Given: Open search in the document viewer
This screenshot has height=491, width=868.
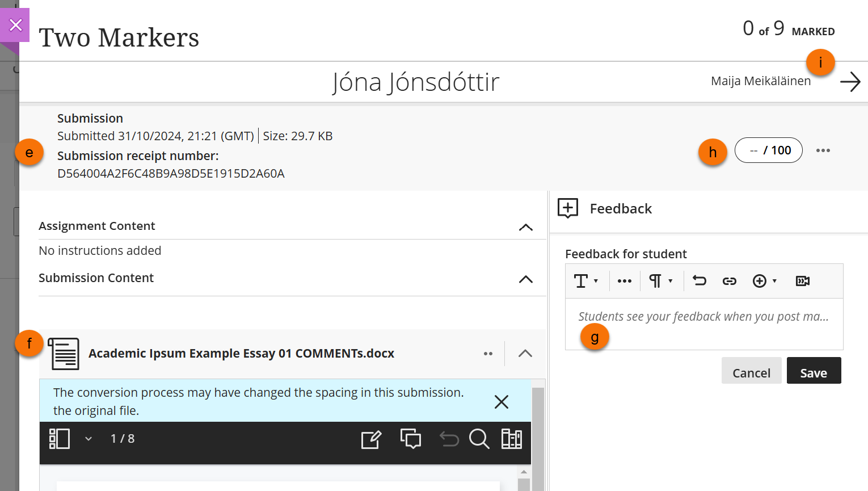Looking at the screenshot, I should pyautogui.click(x=479, y=439).
